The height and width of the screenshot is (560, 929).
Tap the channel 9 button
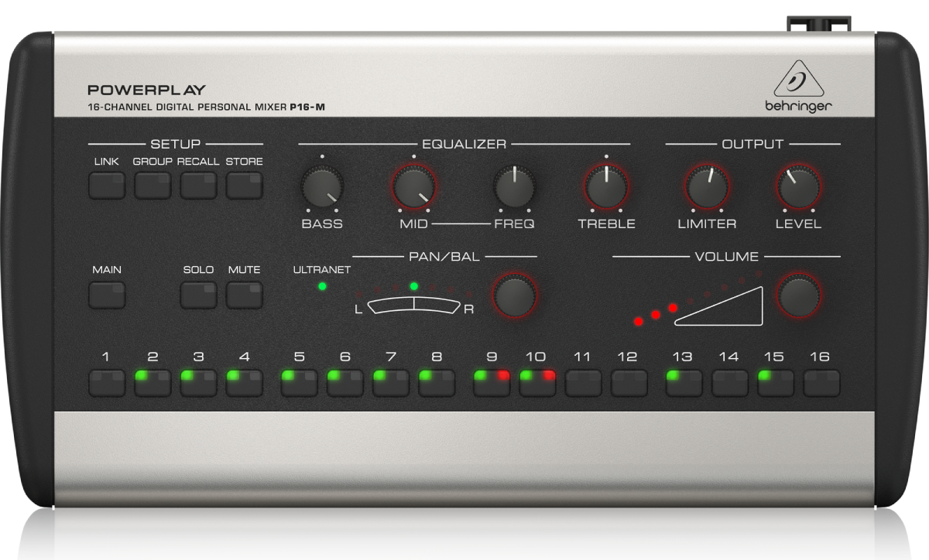492,383
